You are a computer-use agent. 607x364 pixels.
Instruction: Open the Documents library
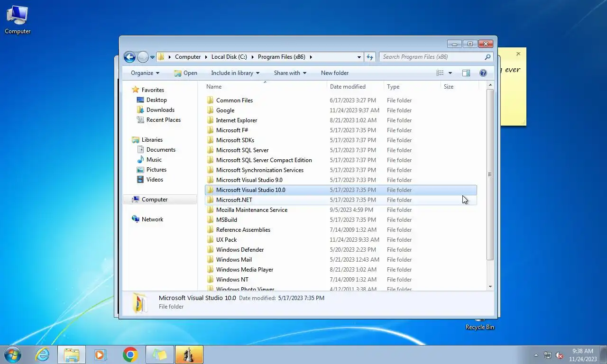pos(161,150)
